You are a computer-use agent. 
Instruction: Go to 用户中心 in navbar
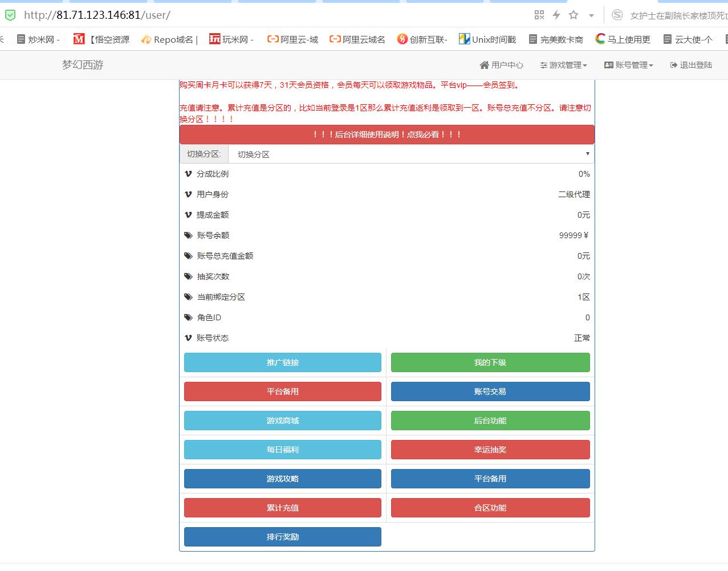tap(502, 65)
